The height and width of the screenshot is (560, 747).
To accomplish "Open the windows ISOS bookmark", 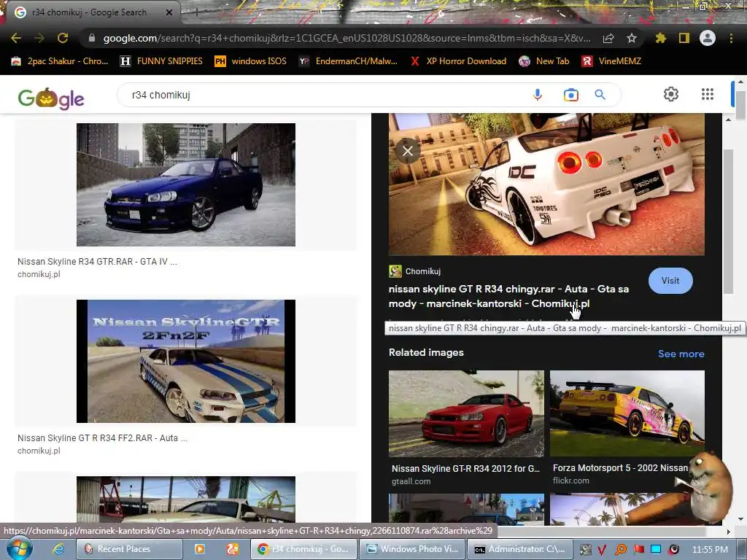I will tap(251, 61).
